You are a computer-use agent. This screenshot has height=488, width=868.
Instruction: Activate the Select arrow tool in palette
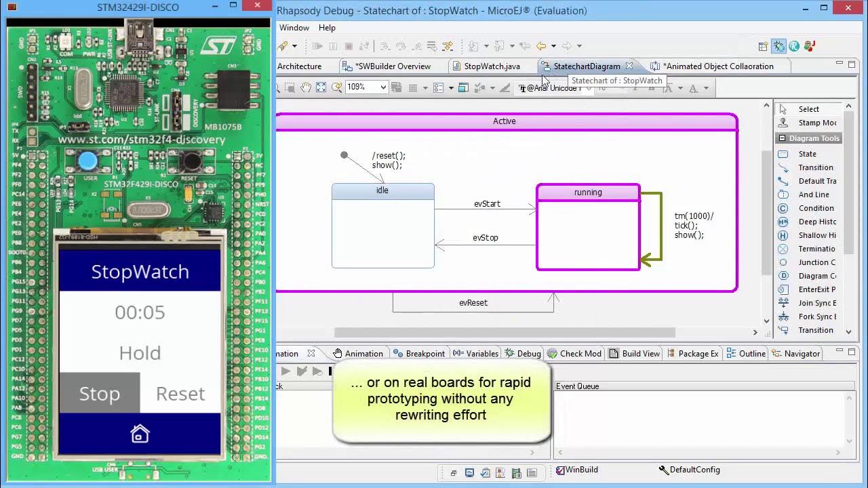pos(807,109)
